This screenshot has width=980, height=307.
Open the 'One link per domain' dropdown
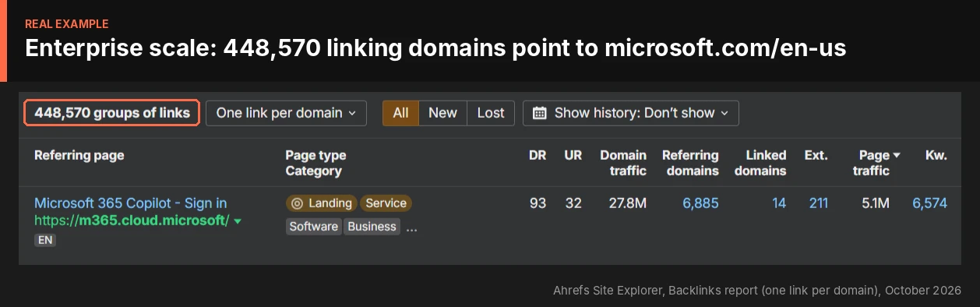coord(286,113)
